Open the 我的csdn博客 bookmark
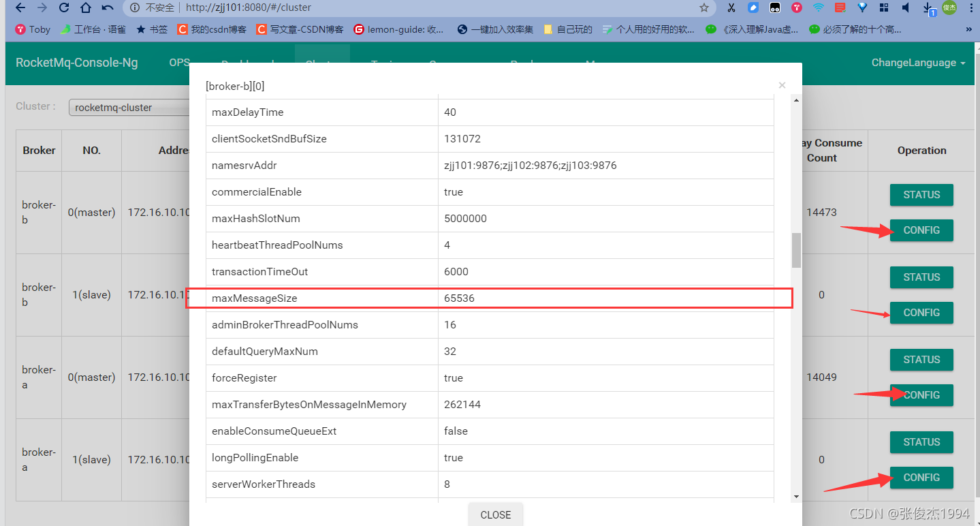Viewport: 980px width, 526px height. (212, 29)
